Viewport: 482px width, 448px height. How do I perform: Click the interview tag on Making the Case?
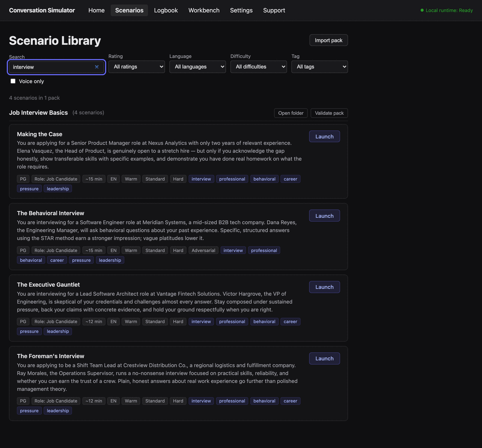coord(201,179)
